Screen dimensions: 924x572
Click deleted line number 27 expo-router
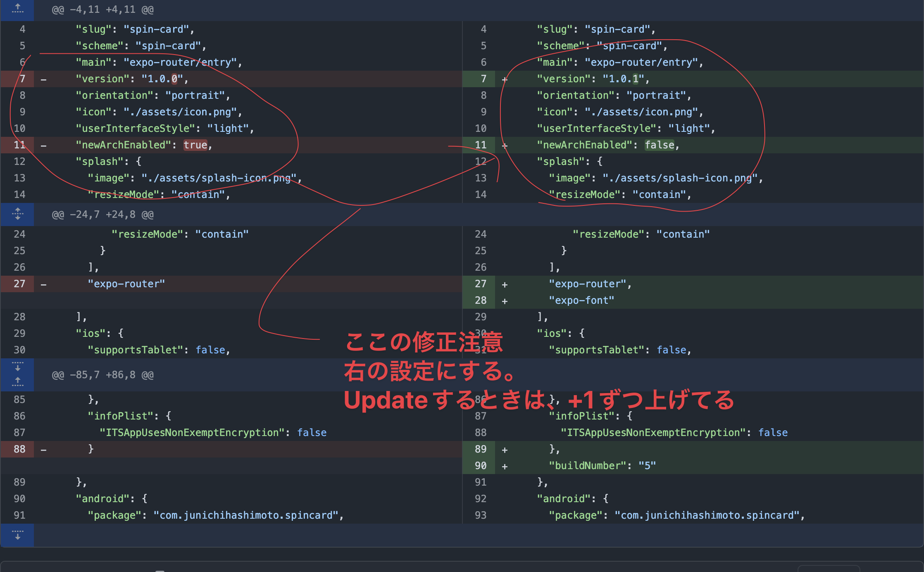(x=19, y=284)
